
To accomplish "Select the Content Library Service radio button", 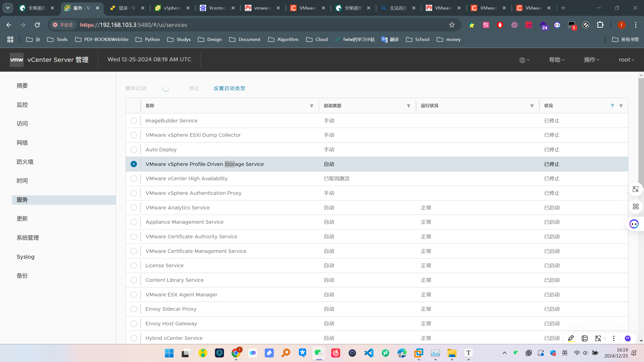I will pyautogui.click(x=134, y=280).
